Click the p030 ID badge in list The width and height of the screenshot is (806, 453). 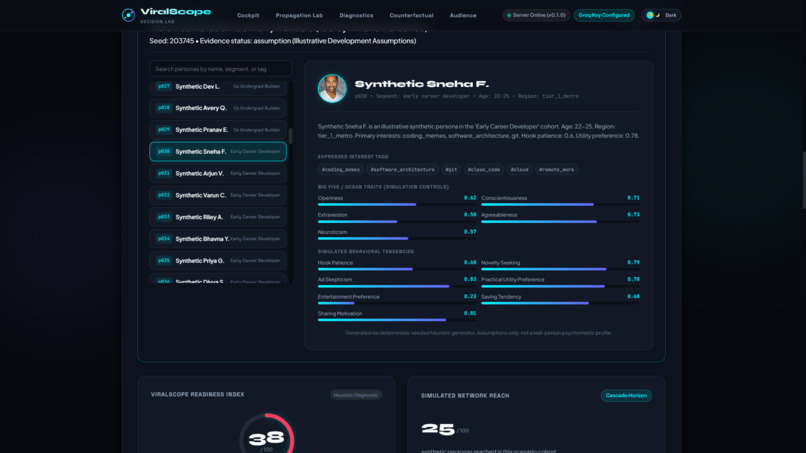pos(163,152)
